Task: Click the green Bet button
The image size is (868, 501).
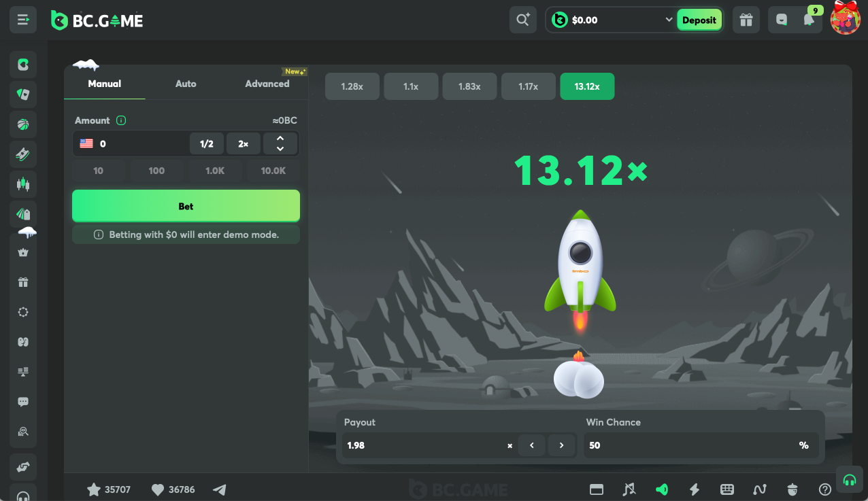Action: coord(186,206)
